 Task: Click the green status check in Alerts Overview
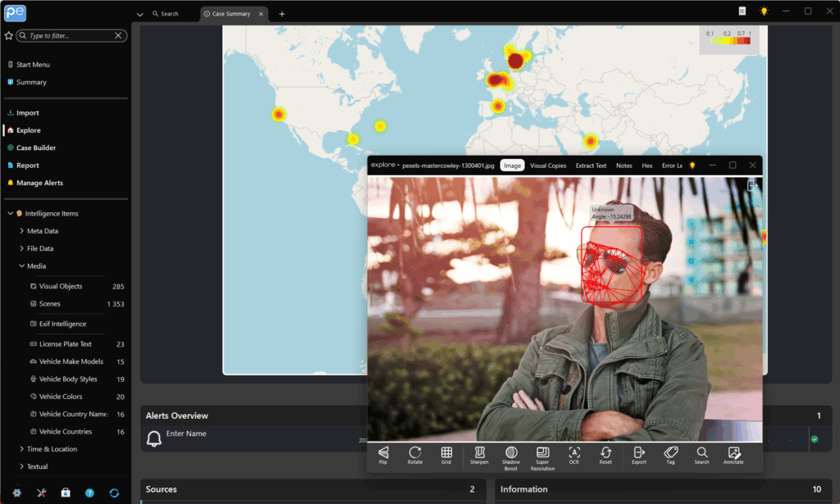tap(814, 439)
